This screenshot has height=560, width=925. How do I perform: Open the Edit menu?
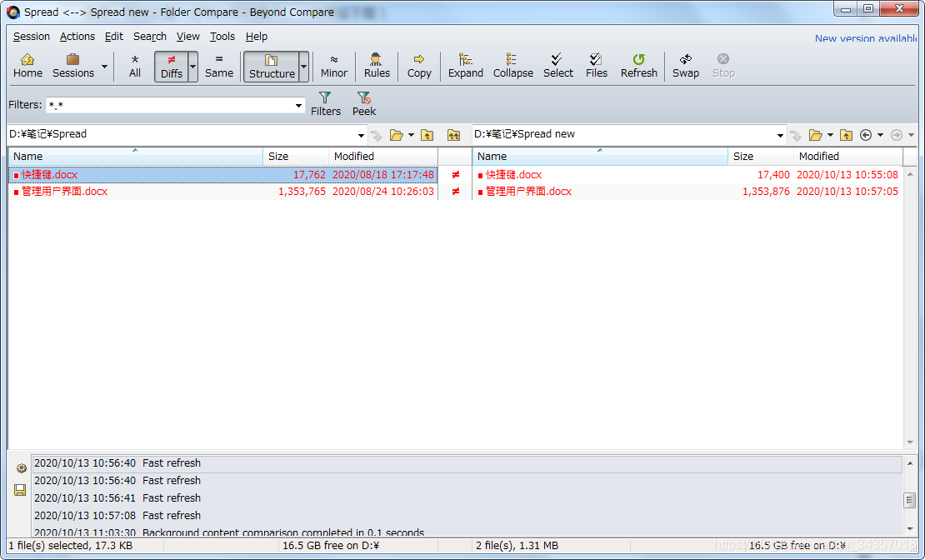point(114,37)
